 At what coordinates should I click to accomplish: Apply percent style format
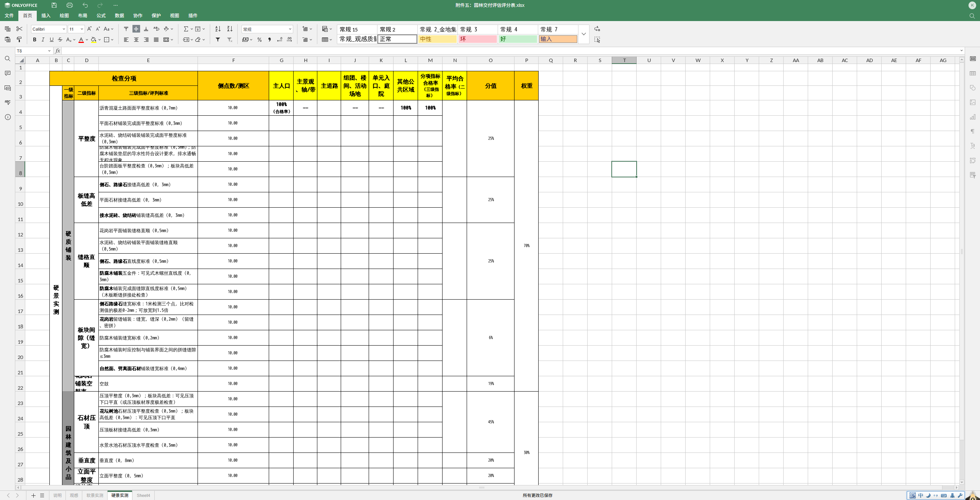click(x=260, y=39)
